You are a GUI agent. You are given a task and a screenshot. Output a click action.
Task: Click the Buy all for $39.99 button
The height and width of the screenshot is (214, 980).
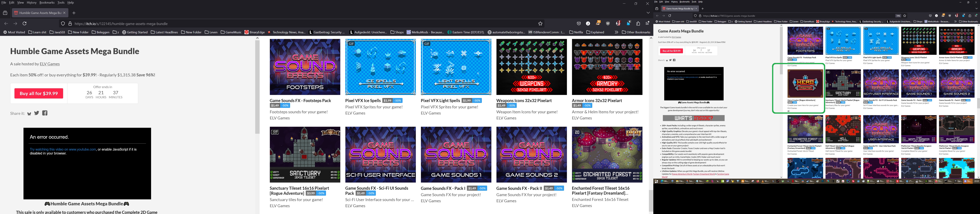pos(39,94)
